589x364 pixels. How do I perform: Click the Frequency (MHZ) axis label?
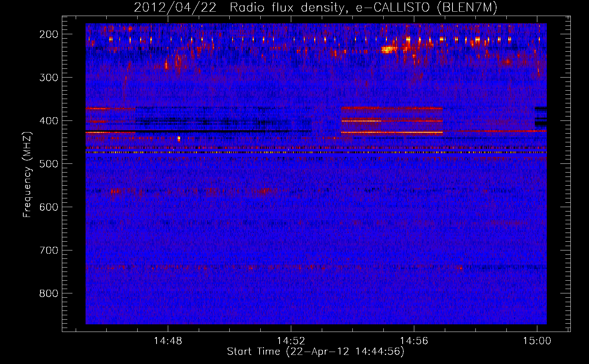pyautogui.click(x=27, y=174)
